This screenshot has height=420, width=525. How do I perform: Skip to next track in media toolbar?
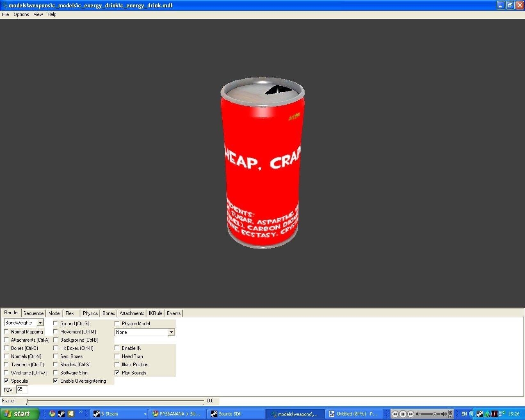point(411,414)
